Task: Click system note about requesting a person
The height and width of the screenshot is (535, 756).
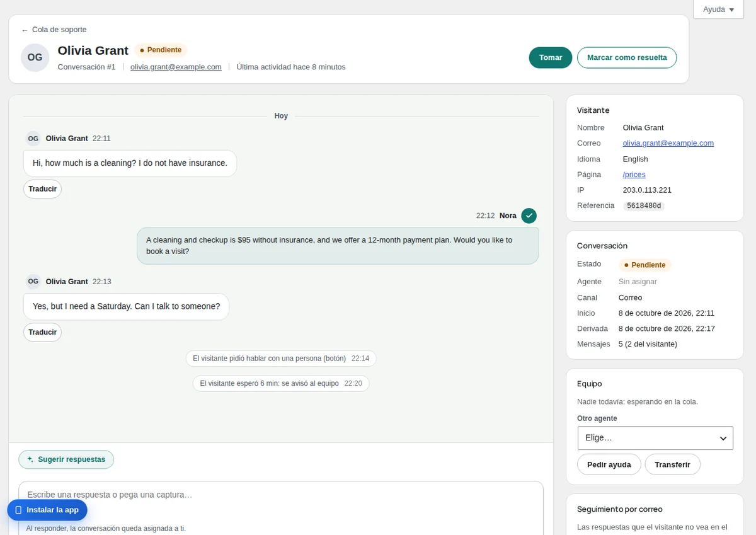Action: [281, 359]
